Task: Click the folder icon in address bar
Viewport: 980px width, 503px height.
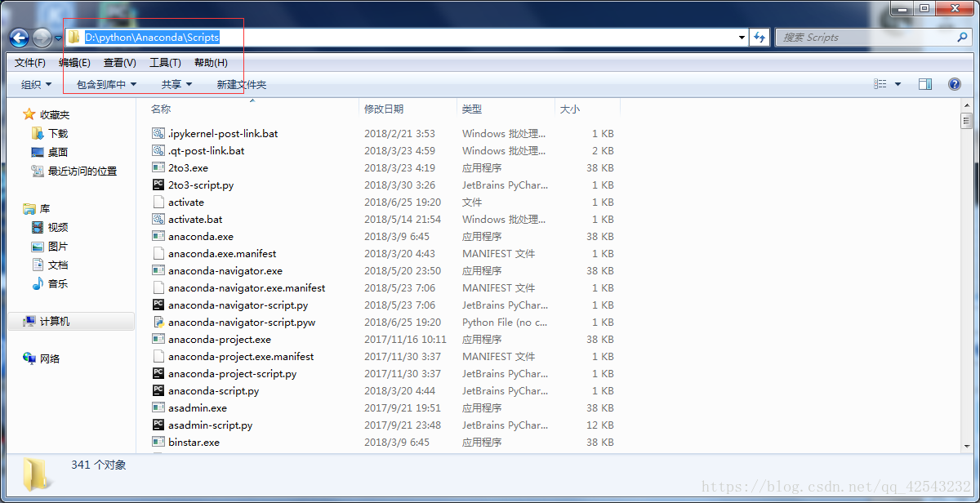Action: click(73, 38)
